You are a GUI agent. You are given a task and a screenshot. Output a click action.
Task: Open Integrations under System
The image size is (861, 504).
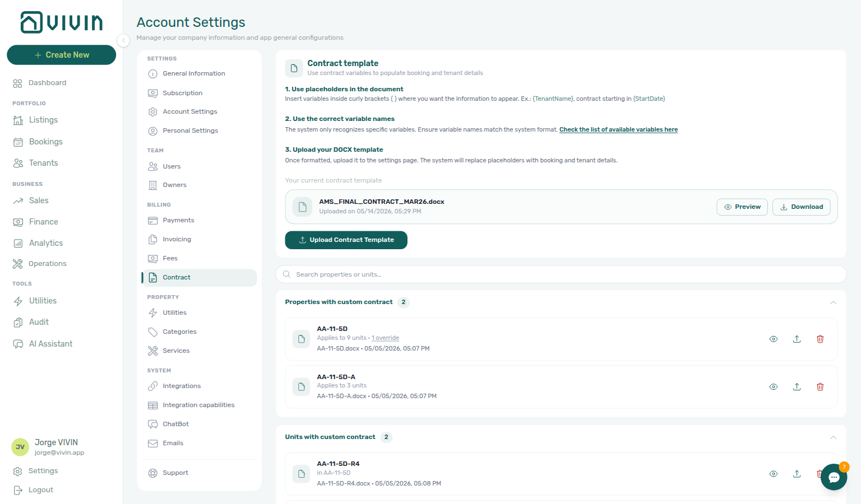(x=174, y=386)
